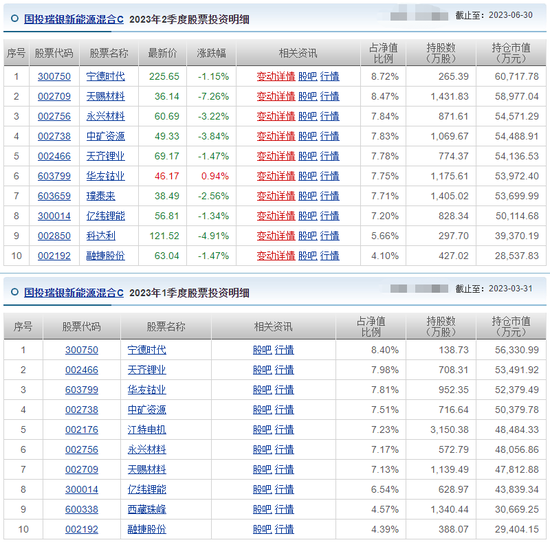Open 行情 for 华友钴业 in Q2 table
Image resolution: width=550 pixels, height=547 pixels.
click(x=330, y=176)
